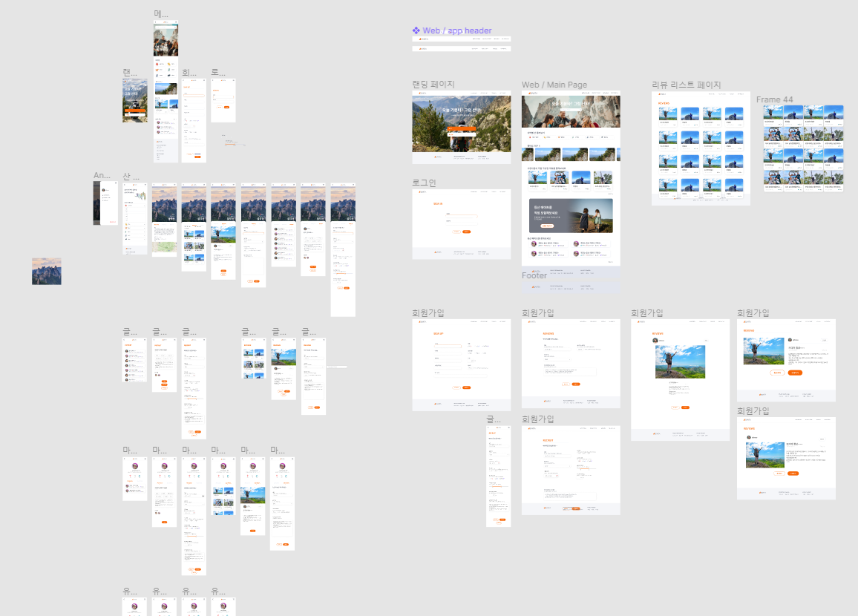Select the '로...' mobile frame label

(x=218, y=72)
